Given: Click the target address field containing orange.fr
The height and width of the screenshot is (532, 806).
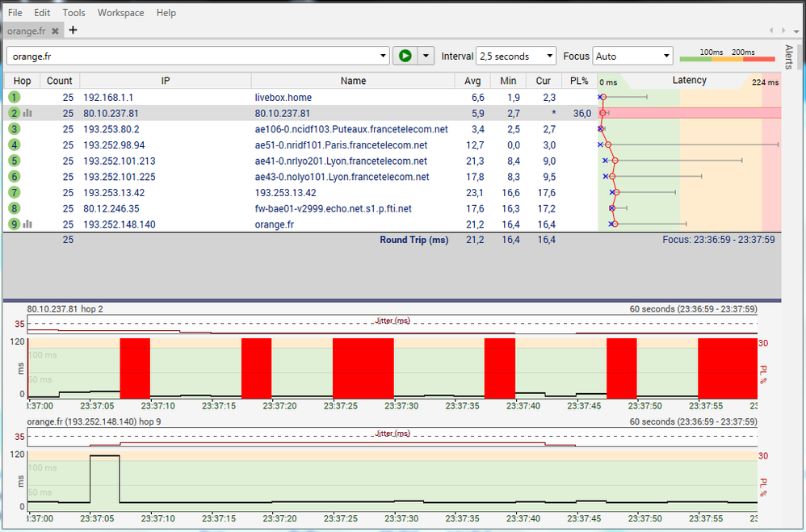Looking at the screenshot, I should tap(192, 56).
